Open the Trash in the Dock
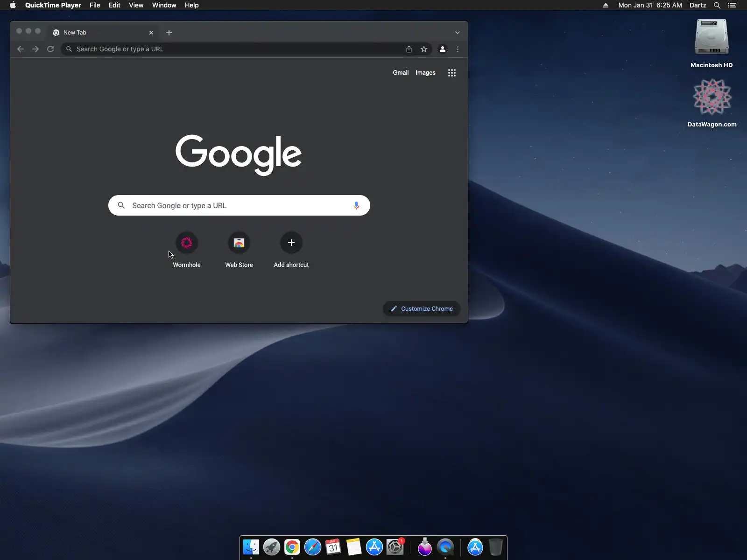747x560 pixels. [x=496, y=547]
